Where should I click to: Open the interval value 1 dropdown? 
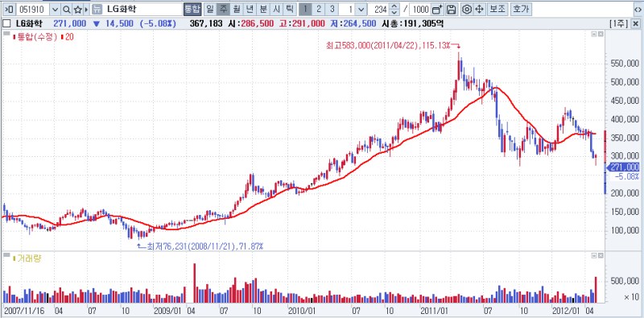point(361,10)
